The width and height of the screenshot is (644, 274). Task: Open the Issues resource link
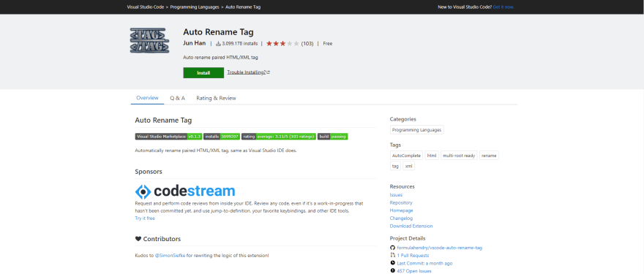click(396, 195)
